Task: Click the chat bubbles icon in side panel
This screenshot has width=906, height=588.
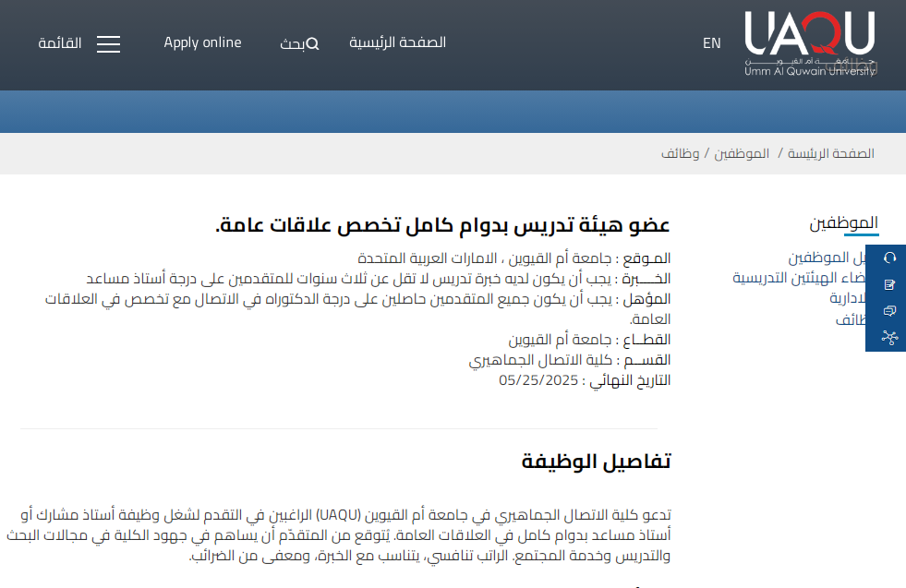Action: coord(889,311)
